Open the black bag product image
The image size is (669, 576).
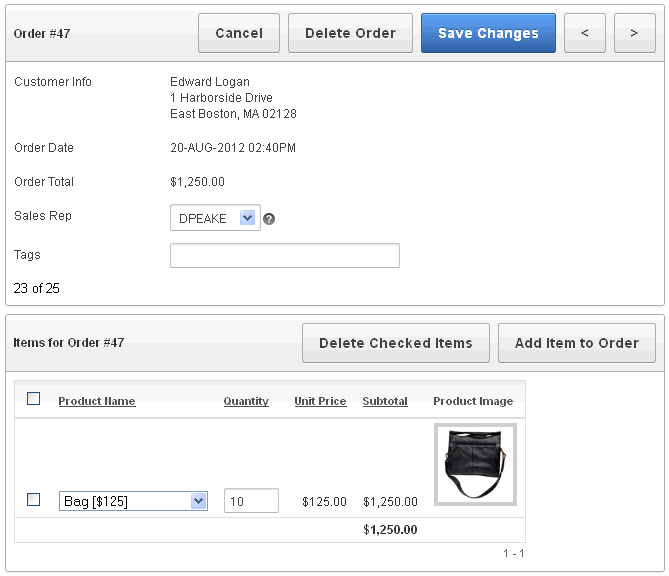tap(475, 464)
